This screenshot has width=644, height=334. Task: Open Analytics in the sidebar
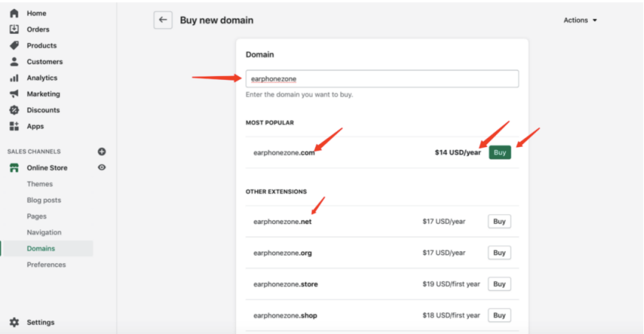42,78
